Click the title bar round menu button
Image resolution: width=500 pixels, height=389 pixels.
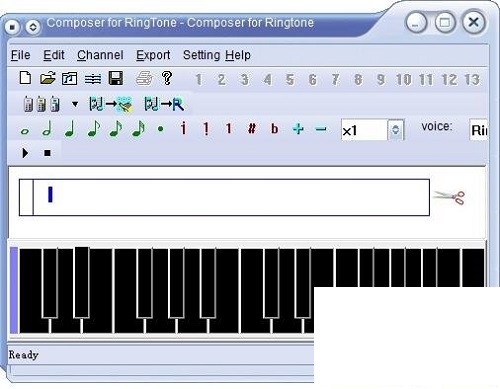point(12,26)
